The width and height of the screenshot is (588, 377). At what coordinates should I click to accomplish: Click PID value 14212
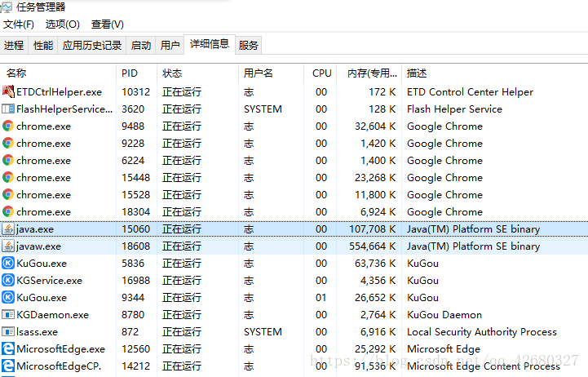tap(135, 366)
